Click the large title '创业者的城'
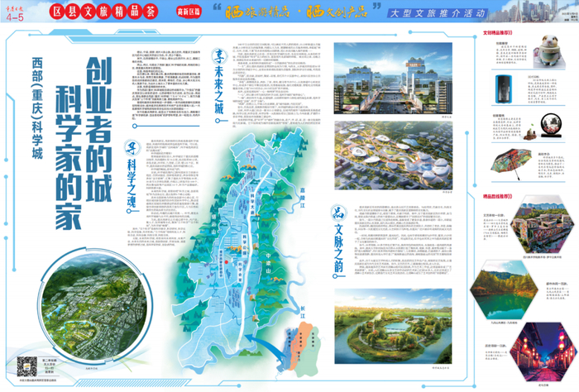Viewport: 579px width, 392px height. (x=98, y=129)
